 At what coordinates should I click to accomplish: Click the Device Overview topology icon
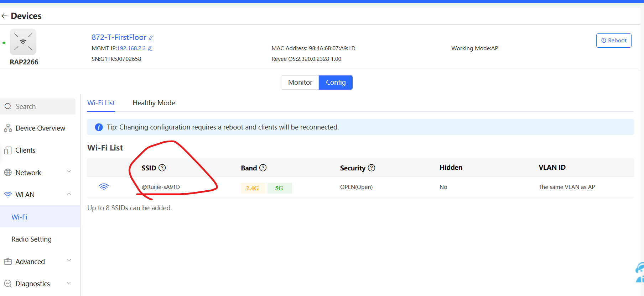point(8,128)
